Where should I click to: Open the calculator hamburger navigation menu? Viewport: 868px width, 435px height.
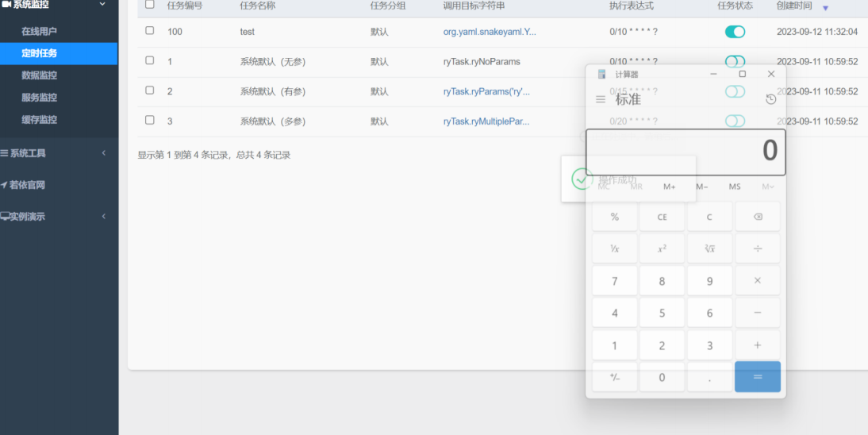pyautogui.click(x=601, y=99)
